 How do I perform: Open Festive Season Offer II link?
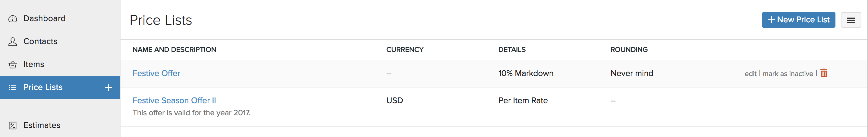coord(174,100)
